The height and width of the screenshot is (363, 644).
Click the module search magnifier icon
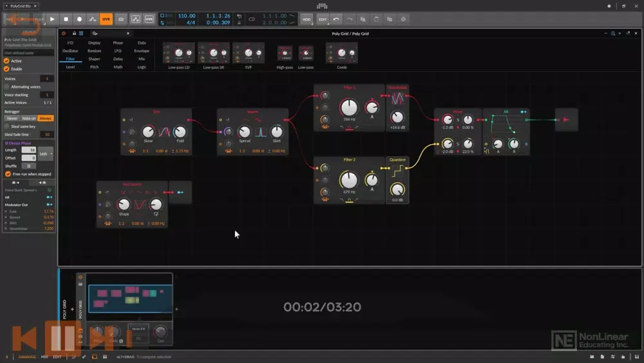[95, 34]
